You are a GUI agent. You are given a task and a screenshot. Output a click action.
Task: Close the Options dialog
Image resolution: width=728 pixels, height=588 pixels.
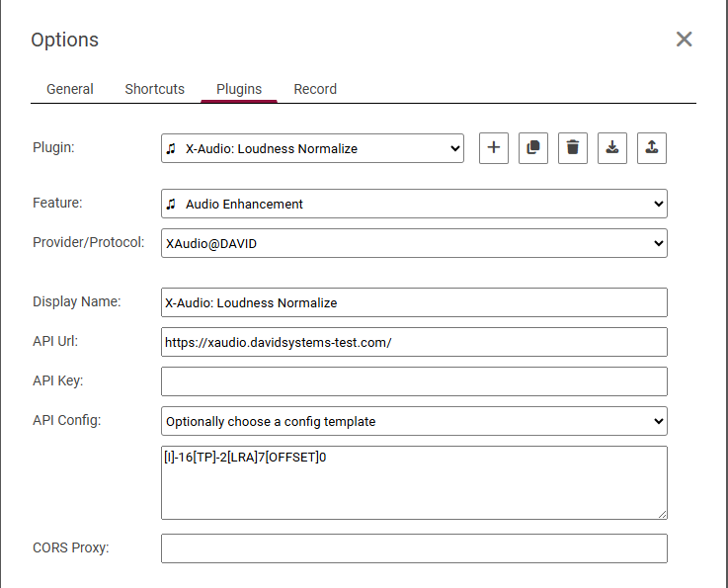tap(684, 40)
